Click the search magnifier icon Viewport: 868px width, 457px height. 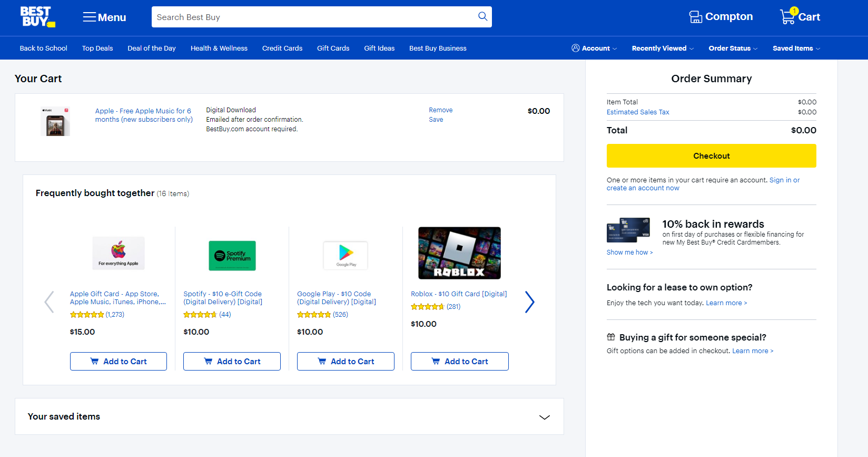[482, 17]
